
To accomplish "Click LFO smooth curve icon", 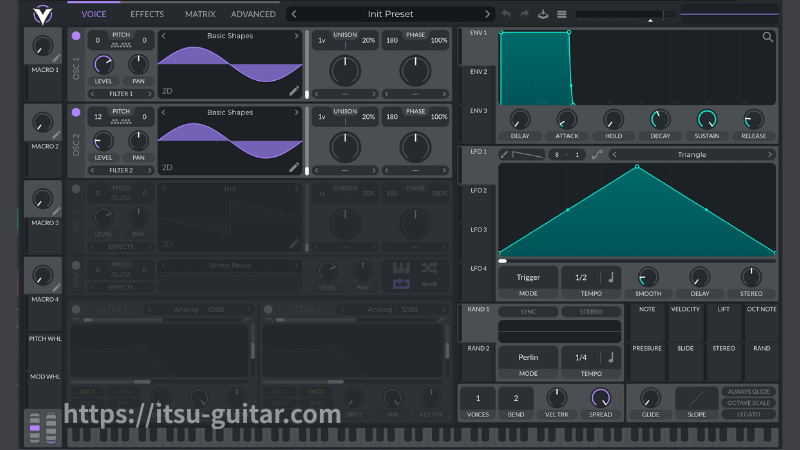I will 597,155.
